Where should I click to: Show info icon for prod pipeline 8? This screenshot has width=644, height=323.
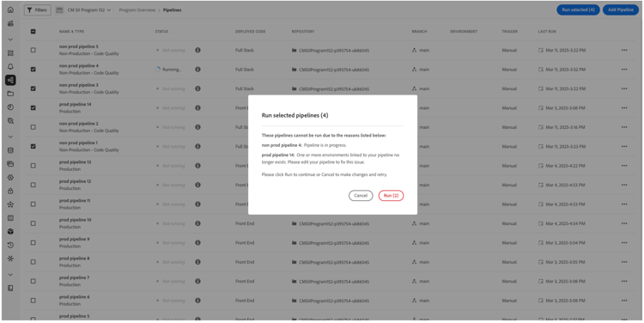197,262
